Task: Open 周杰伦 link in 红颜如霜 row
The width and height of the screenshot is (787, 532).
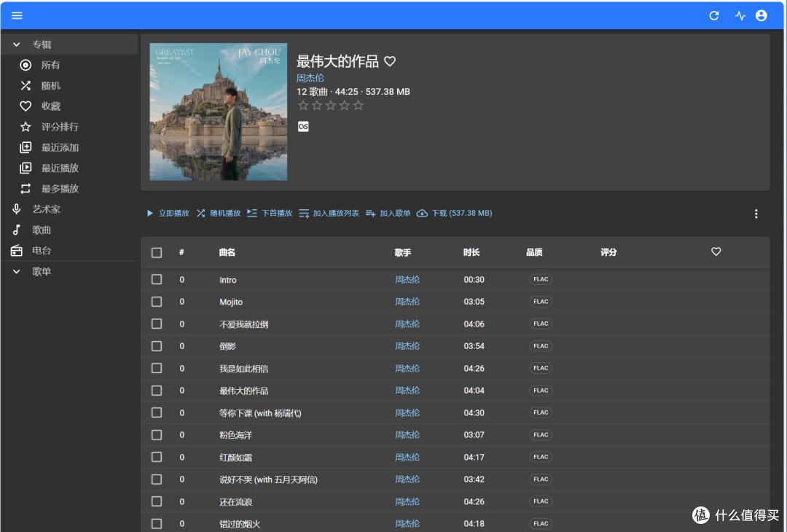Action: point(407,457)
